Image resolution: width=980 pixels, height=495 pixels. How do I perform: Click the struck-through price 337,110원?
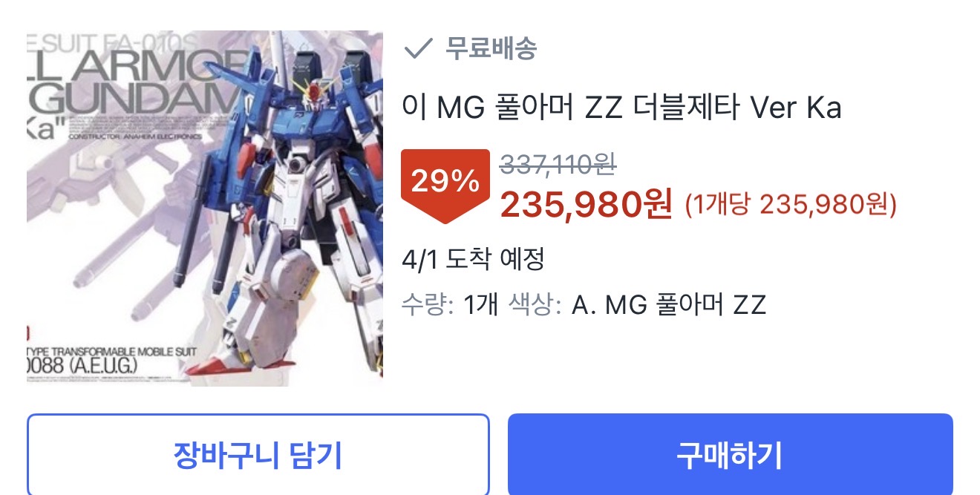(558, 164)
